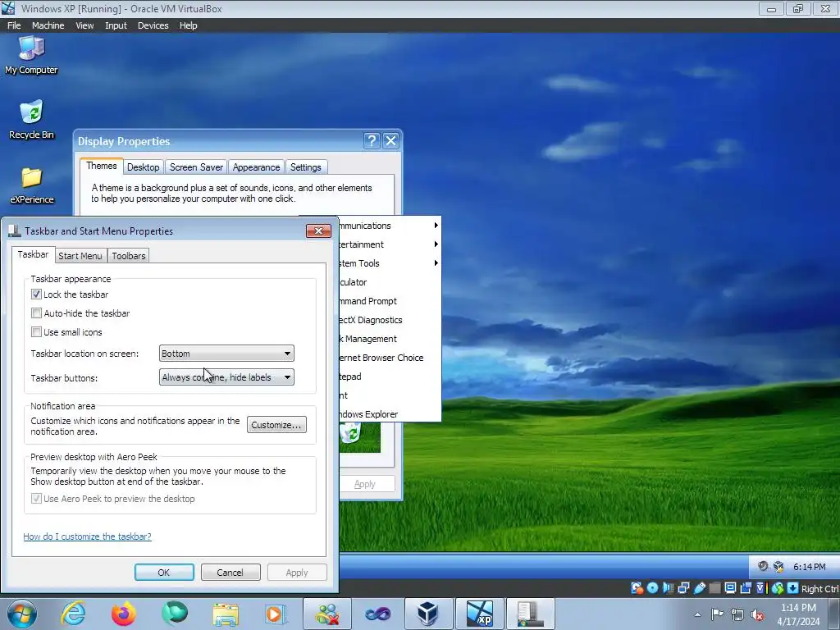Click the muted volume tray icon
Screen dimensions: 840x630
[x=757, y=614]
